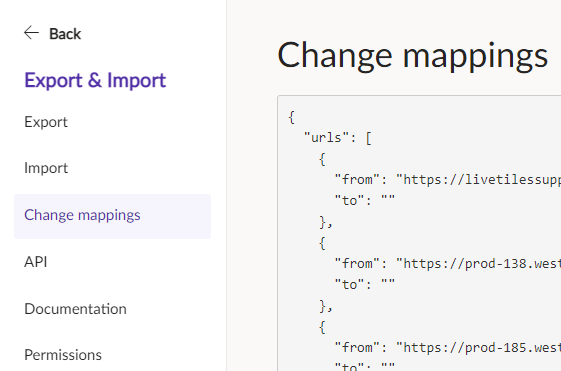Click the opening bracket after "urls"

[x=369, y=138]
